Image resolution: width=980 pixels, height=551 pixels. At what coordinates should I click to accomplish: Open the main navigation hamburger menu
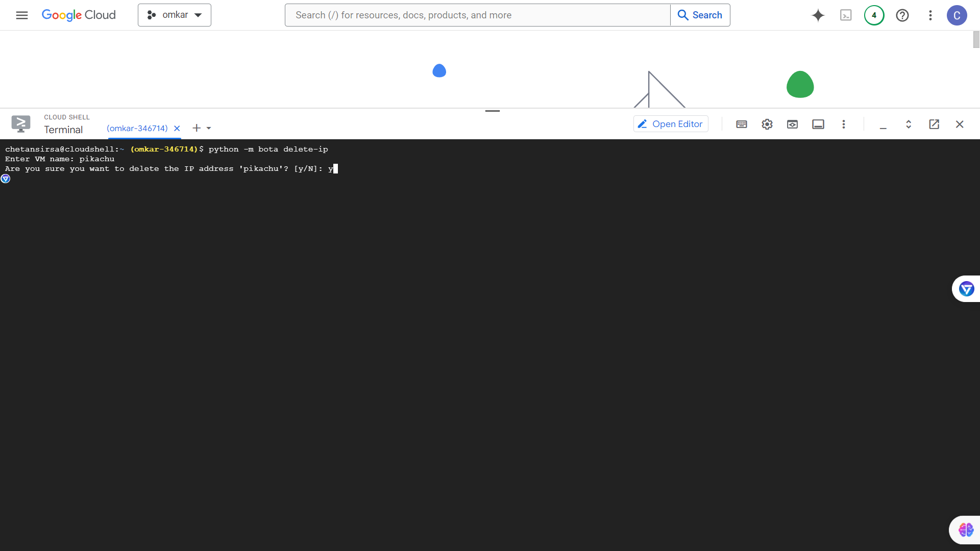[21, 15]
